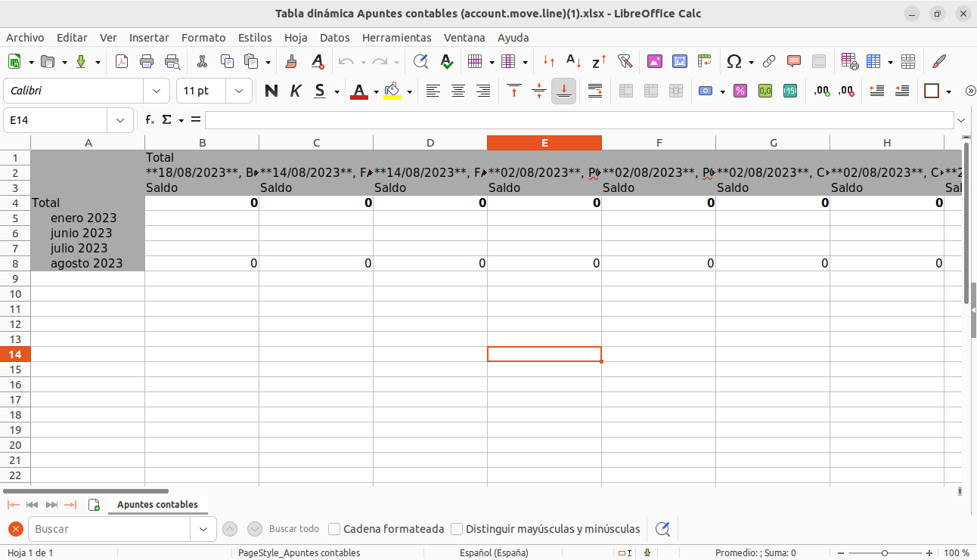
Task: Select the Clone Formatting paintbrush
Action: (x=291, y=62)
